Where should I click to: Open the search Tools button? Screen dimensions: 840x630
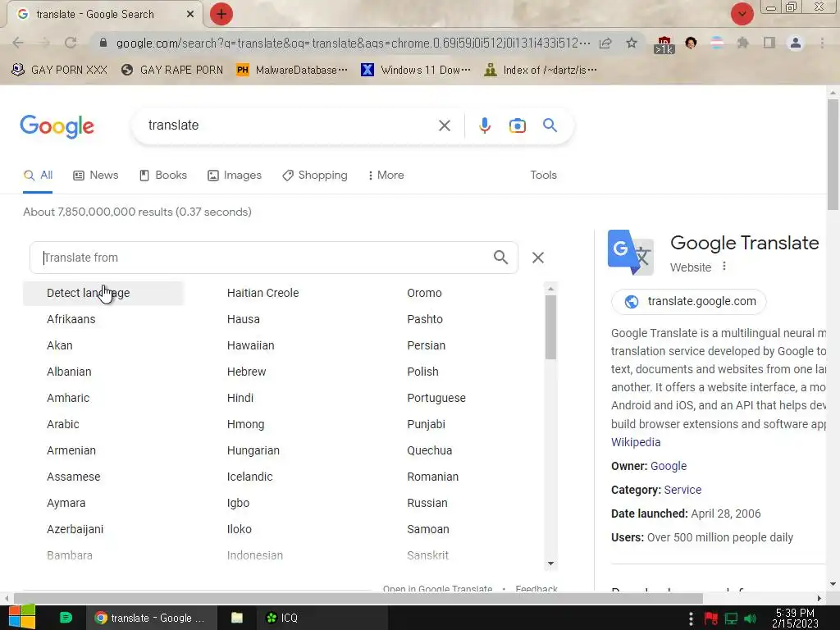coord(543,176)
